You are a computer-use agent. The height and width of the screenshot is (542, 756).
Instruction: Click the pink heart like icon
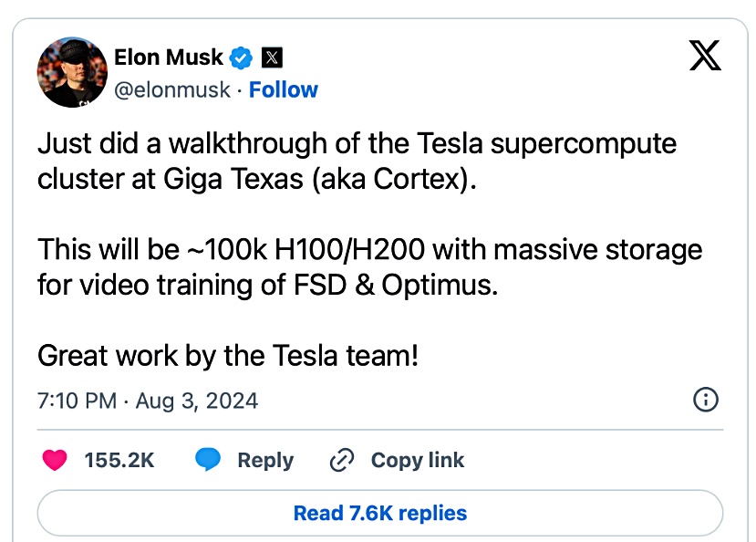55,460
